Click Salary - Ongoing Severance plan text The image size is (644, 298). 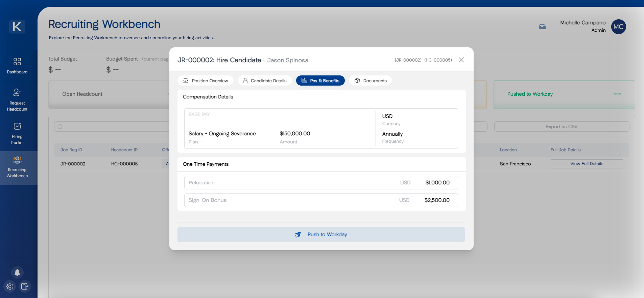pyautogui.click(x=222, y=134)
